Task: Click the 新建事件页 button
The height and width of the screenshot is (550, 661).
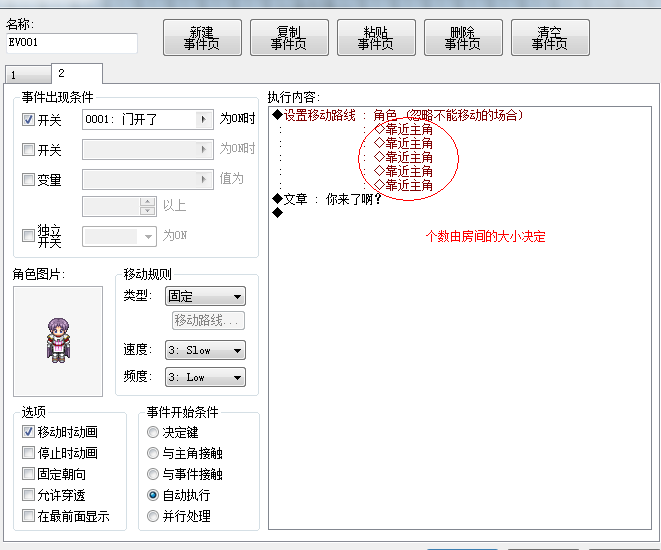Action: (202, 38)
